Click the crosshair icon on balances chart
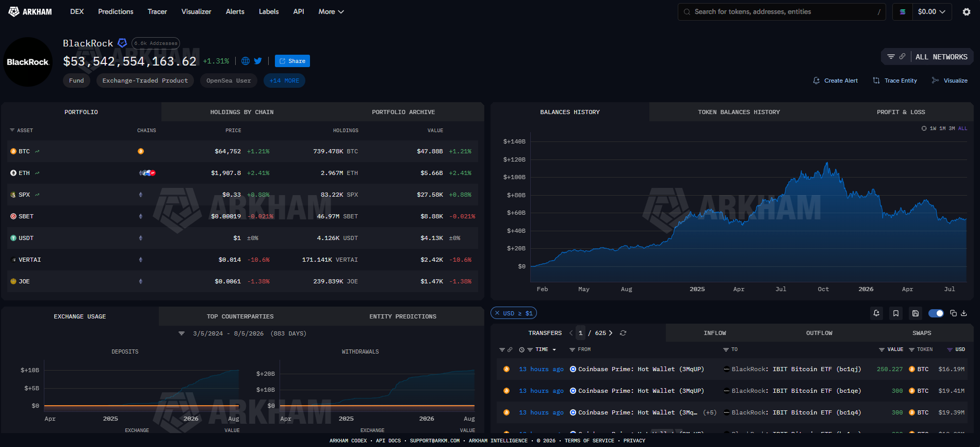Screen dimensions: 980x447 pos(924,129)
